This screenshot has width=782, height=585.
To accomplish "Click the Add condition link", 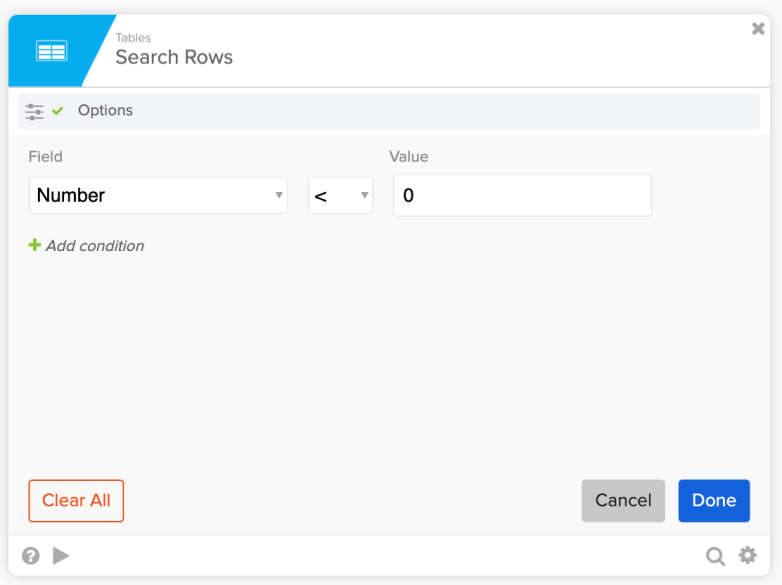I will click(94, 246).
